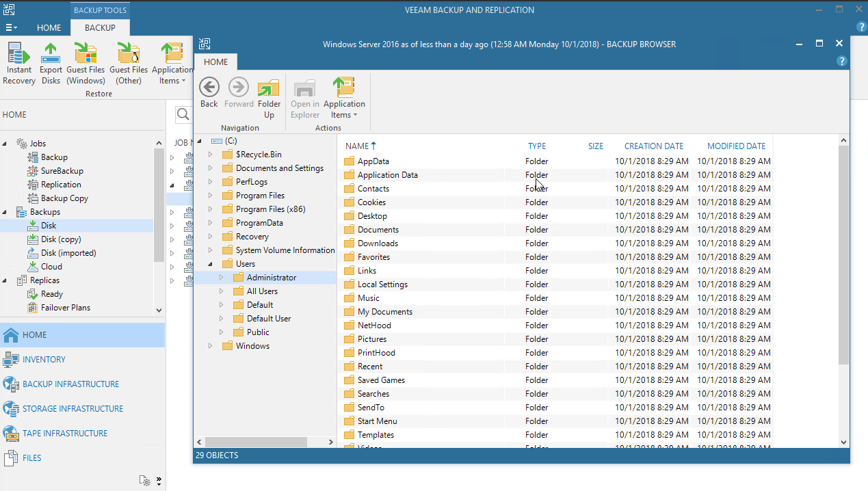Click main Veeam window help icon
Viewport: 868px width, 491px height.
click(x=861, y=27)
